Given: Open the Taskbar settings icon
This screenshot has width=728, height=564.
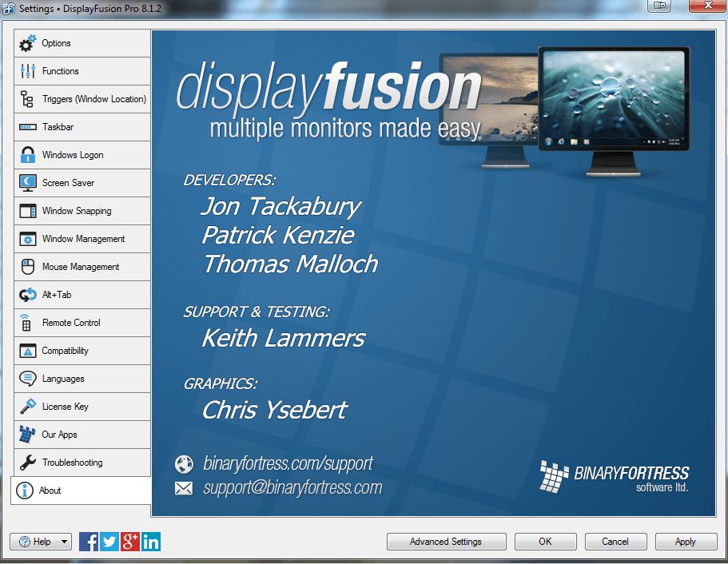Looking at the screenshot, I should coord(26,127).
